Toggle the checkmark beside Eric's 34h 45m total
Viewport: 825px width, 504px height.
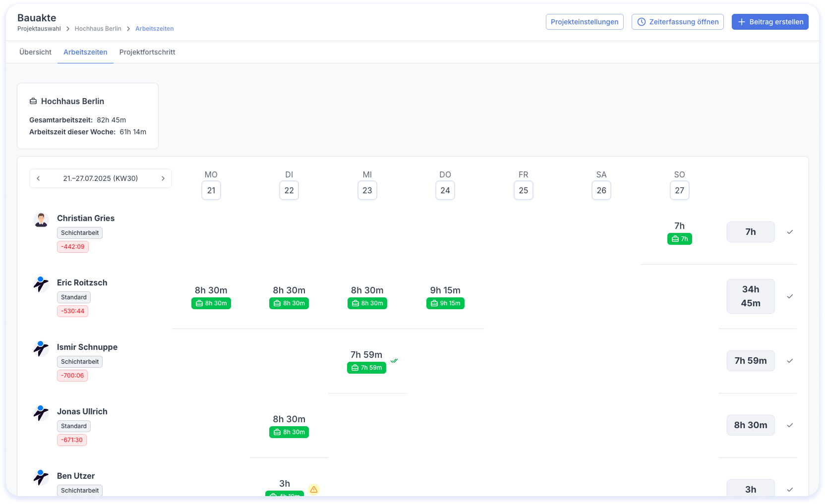pos(790,296)
